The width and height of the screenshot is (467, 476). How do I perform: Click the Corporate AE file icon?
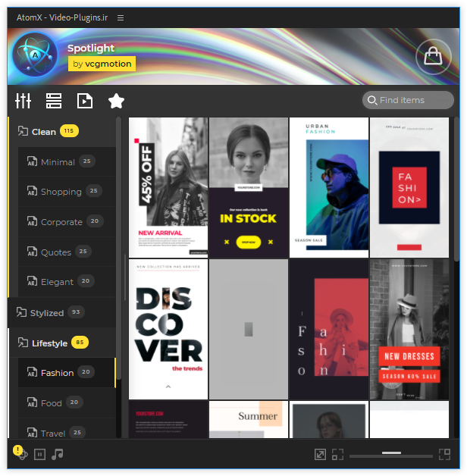[x=32, y=221]
